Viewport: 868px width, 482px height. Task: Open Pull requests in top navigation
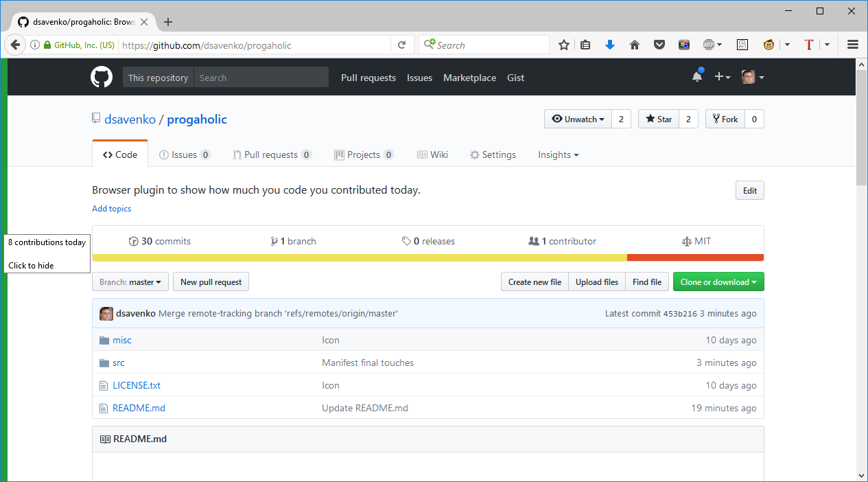368,78
